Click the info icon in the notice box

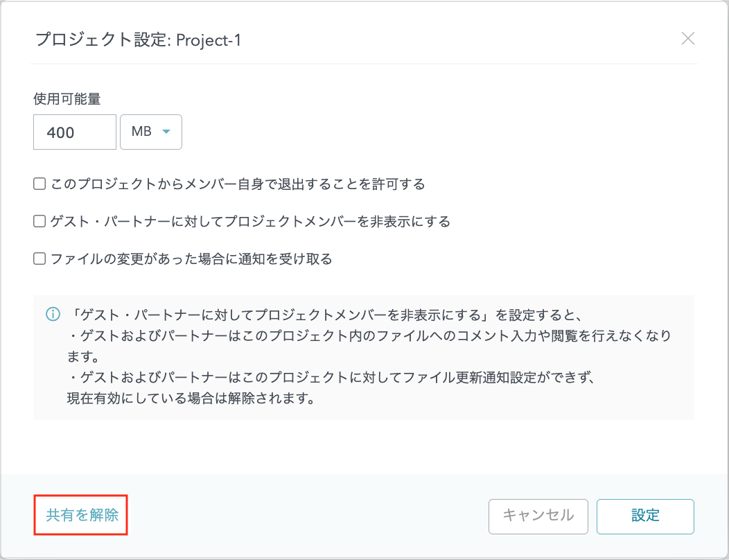tap(53, 314)
